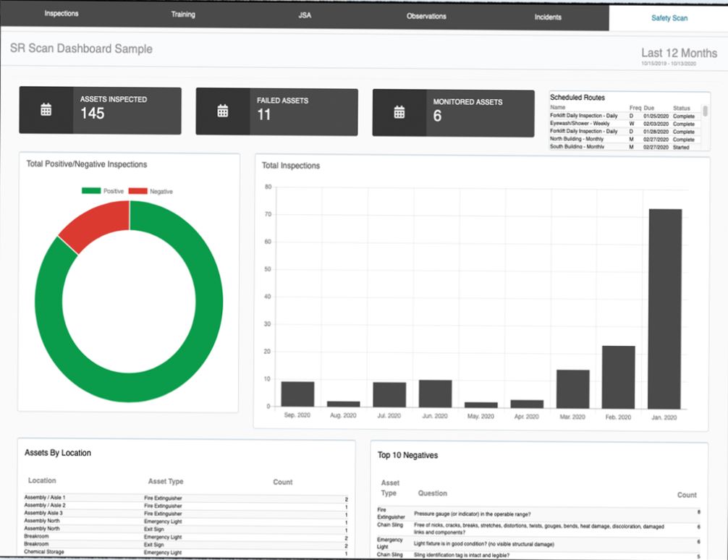Select the Jun. 2020 bar
The image size is (728, 560).
click(x=435, y=394)
